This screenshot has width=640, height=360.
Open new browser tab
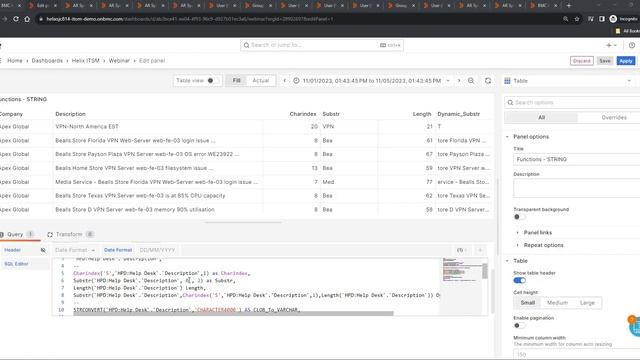coord(569,6)
